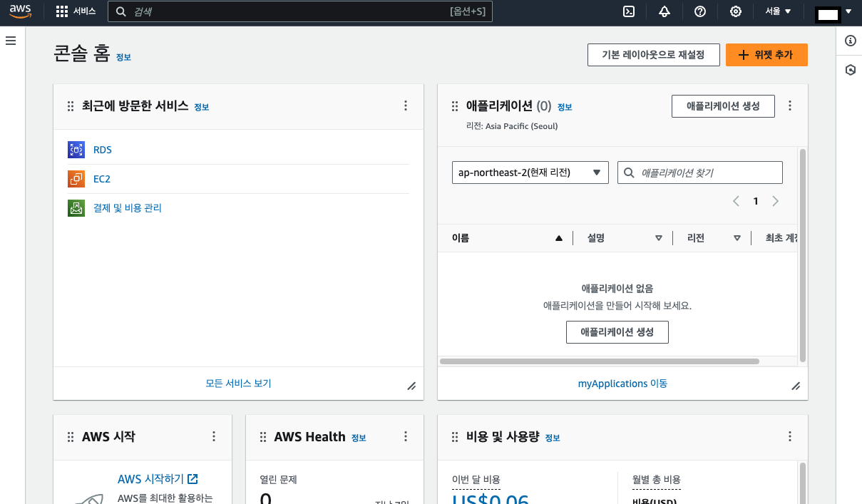Image resolution: width=862 pixels, height=504 pixels.
Task: Grab drag handle of 애플리케이션 widget
Action: (455, 106)
